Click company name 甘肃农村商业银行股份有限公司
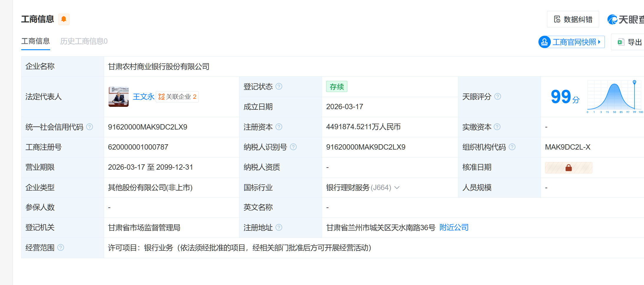The height and width of the screenshot is (285, 644). coord(159,67)
